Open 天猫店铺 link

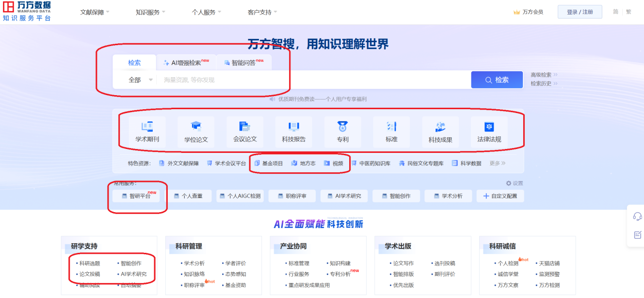(549, 264)
